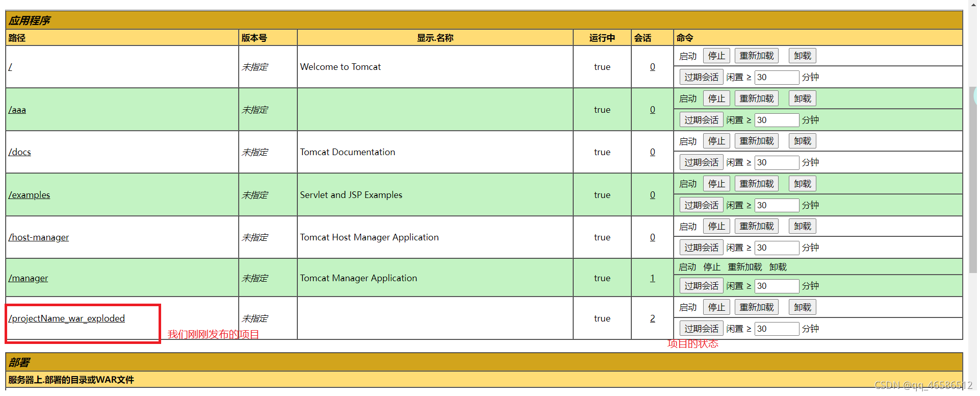Edit idle minutes field for /examples
This screenshot has width=980, height=396.
(777, 205)
